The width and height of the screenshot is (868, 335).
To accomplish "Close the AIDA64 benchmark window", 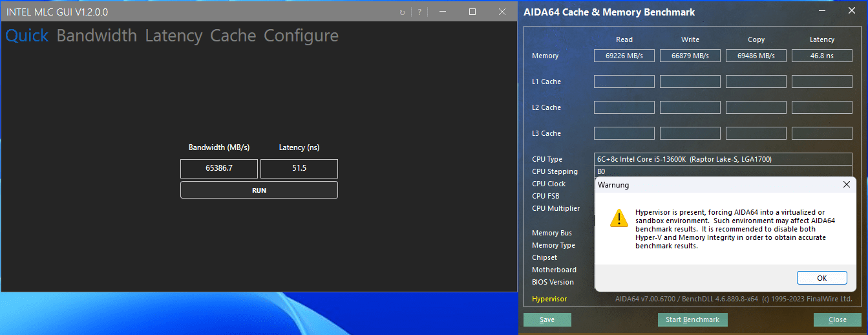I will coord(851,12).
